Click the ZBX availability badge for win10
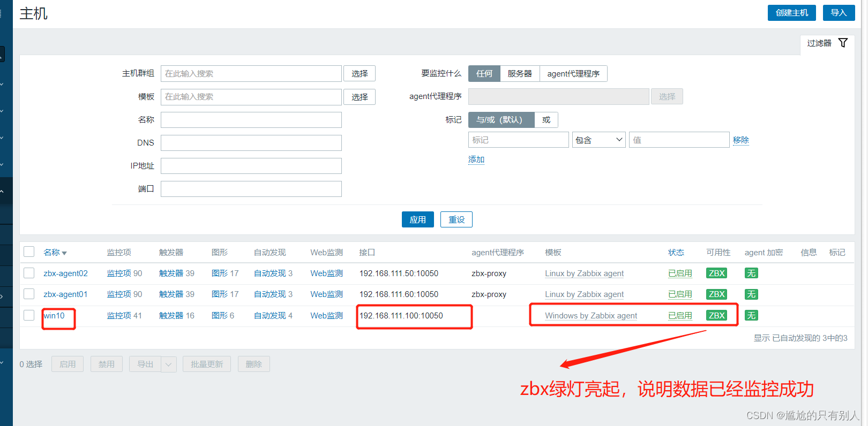 click(x=716, y=315)
